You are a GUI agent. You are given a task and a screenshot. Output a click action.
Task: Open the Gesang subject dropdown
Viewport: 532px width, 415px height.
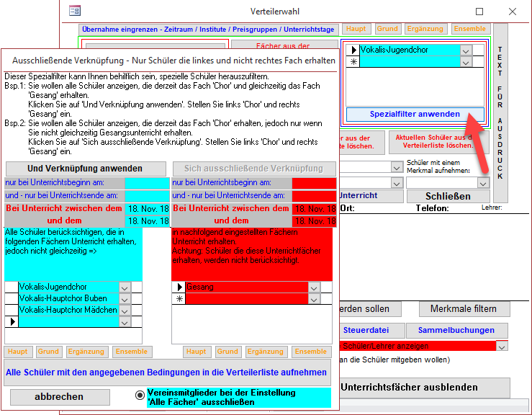tap(313, 287)
